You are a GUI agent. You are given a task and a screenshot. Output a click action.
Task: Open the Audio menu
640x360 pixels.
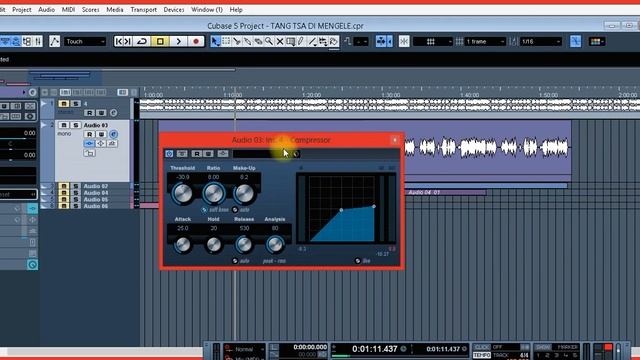47,9
